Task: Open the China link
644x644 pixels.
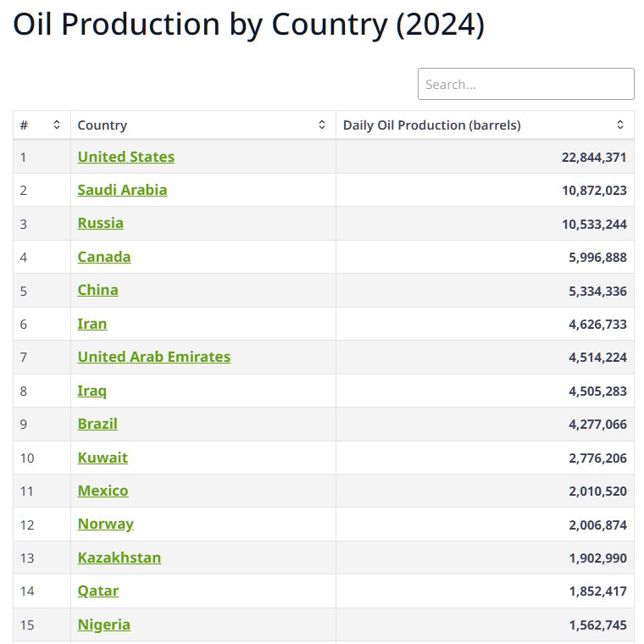Action: [x=98, y=291]
